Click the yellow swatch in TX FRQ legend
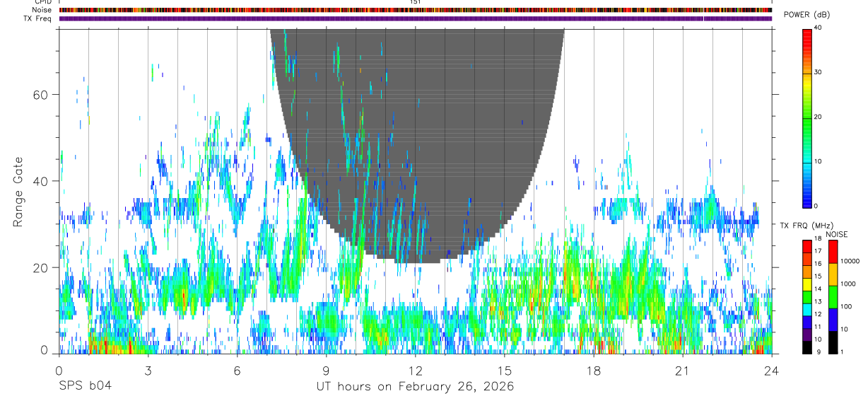 pos(808,284)
